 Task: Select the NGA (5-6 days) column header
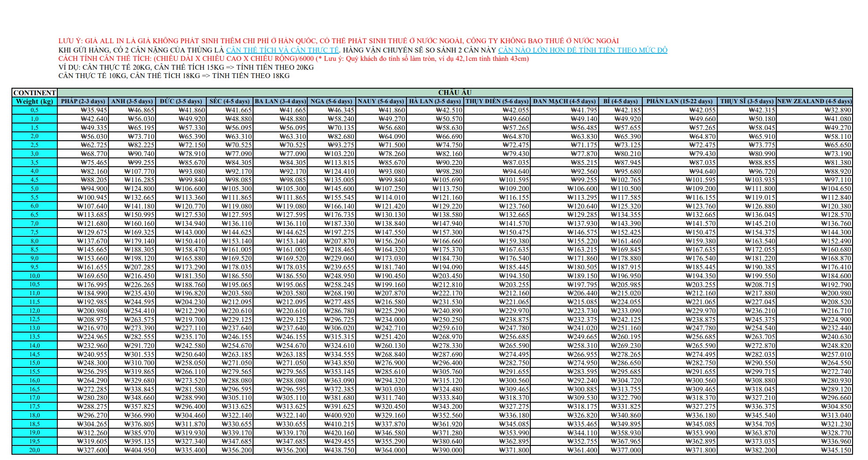tap(332, 101)
